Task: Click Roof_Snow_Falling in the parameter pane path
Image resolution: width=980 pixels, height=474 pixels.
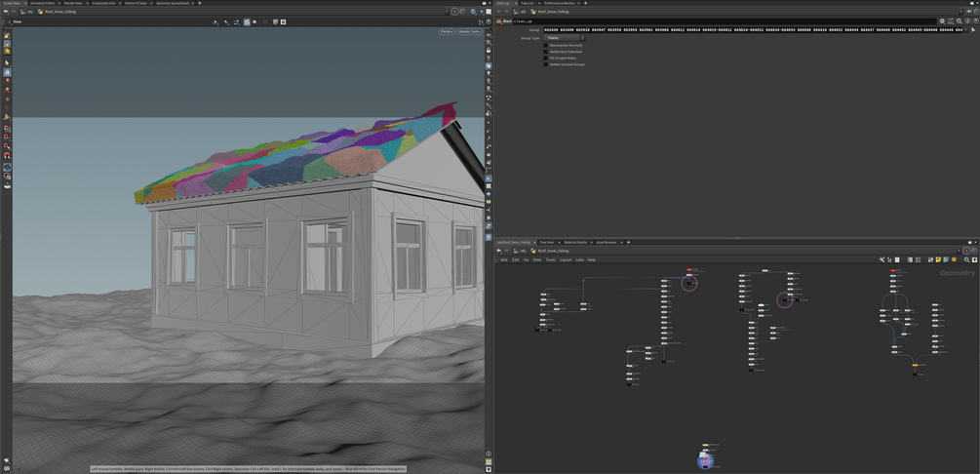Action: 550,12
